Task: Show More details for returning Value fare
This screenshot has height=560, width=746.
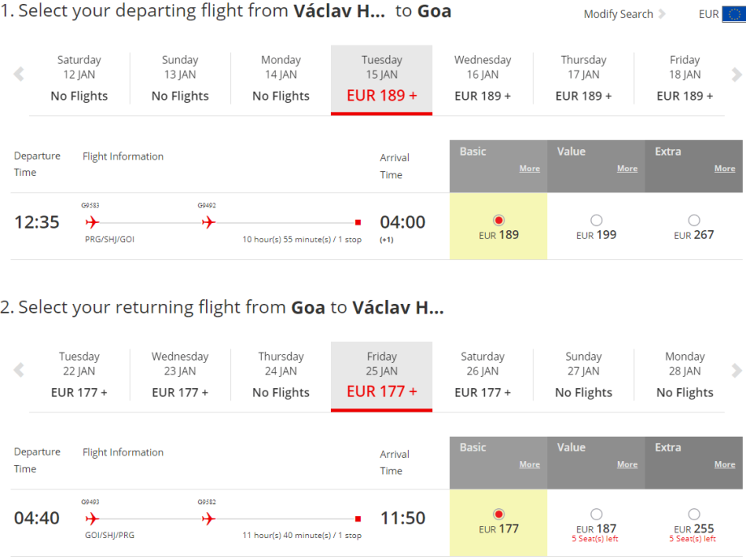Action: [x=627, y=464]
